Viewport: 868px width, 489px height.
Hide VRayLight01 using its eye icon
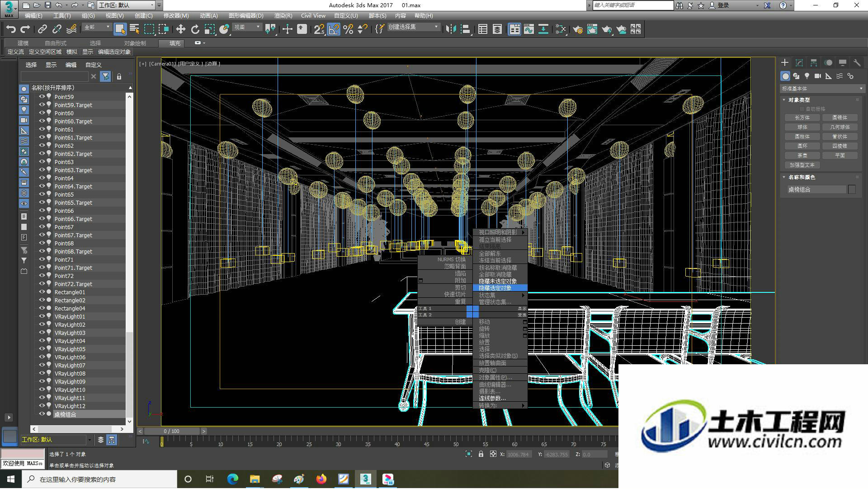42,316
